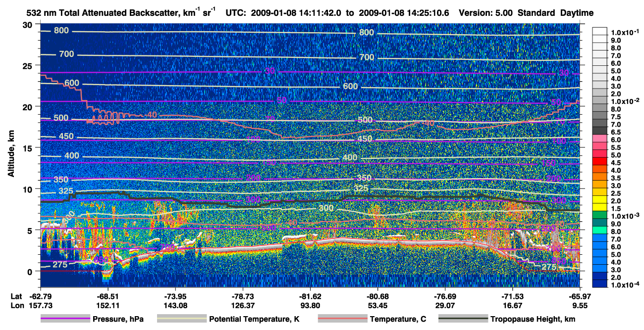This screenshot has width=644, height=330.
Task: Click the Tropopause Height, km legend line sample
Action: (x=463, y=319)
